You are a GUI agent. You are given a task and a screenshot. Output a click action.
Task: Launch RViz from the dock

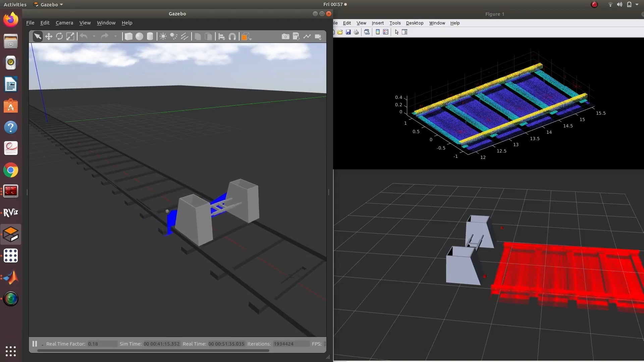point(11,213)
